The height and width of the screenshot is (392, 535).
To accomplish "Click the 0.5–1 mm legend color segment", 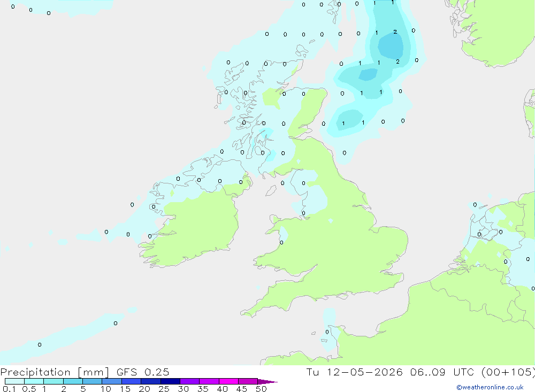I will tap(34, 381).
